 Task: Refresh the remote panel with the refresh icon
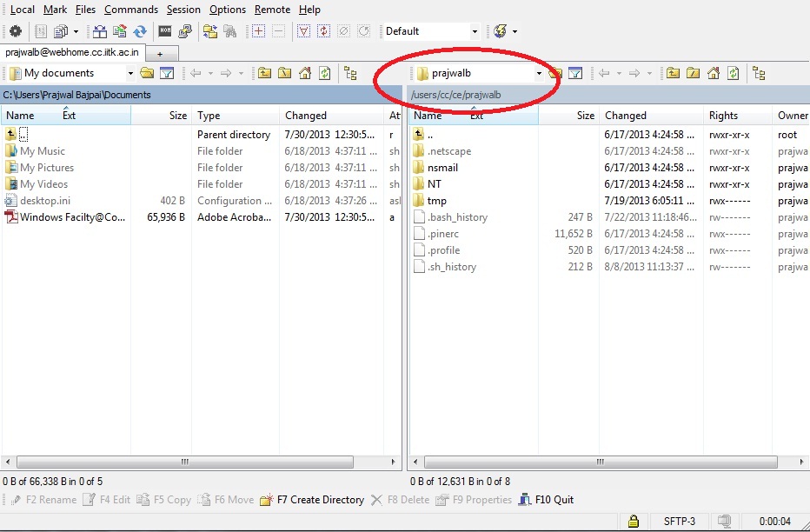(734, 73)
